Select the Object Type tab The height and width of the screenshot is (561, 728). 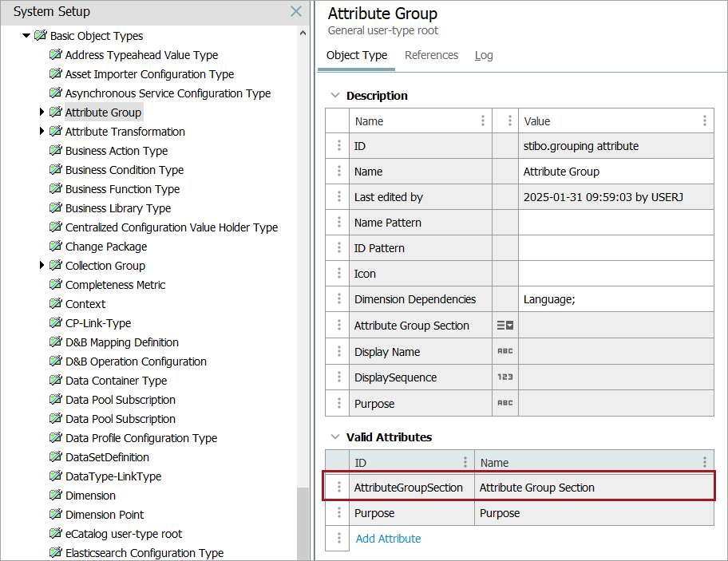[x=357, y=55]
